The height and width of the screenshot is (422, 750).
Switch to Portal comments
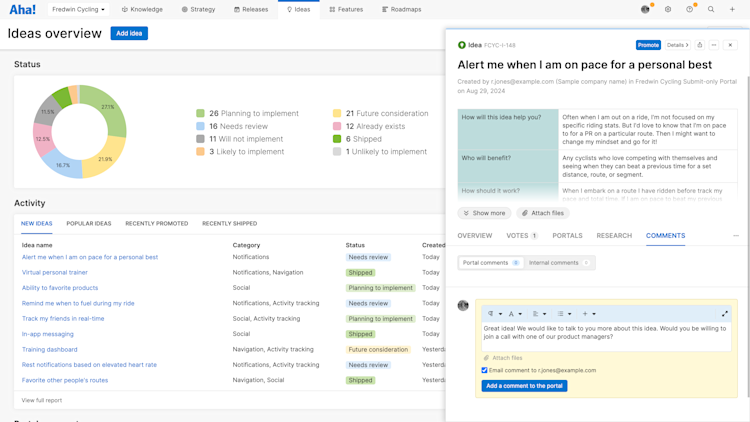click(491, 263)
